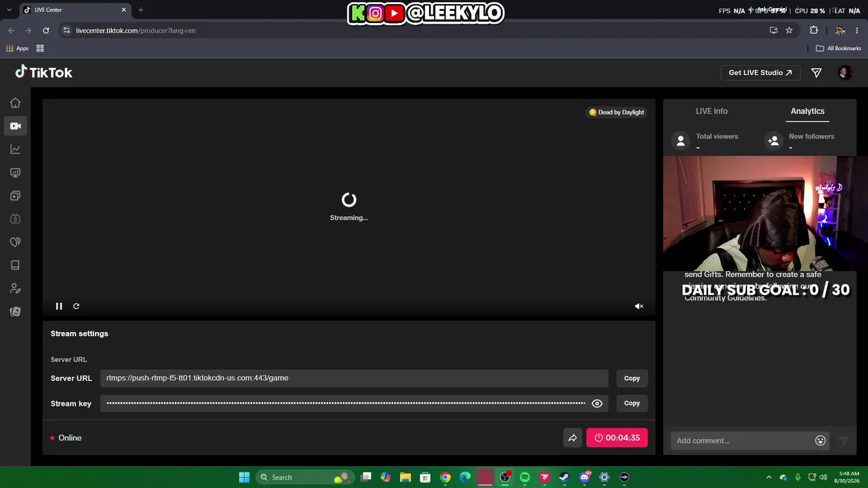Open Steam from the taskbar
Screen dimensions: 868x488
[564, 477]
